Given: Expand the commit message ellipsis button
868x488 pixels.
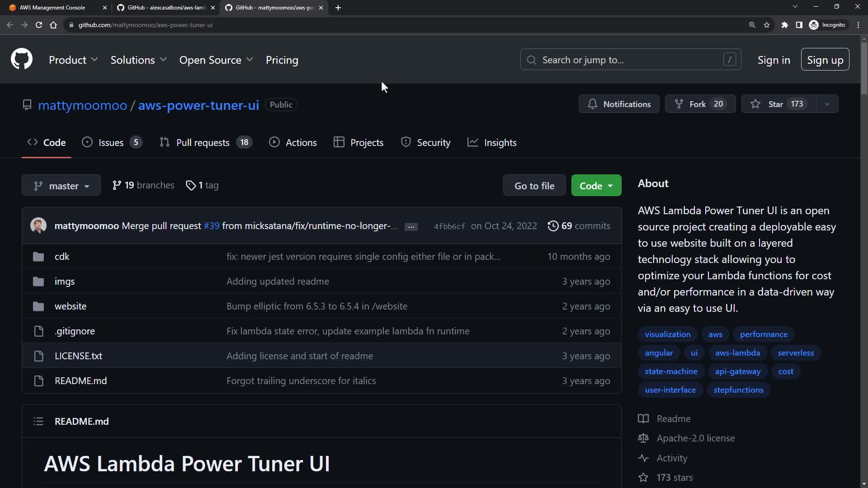Looking at the screenshot, I should (410, 227).
